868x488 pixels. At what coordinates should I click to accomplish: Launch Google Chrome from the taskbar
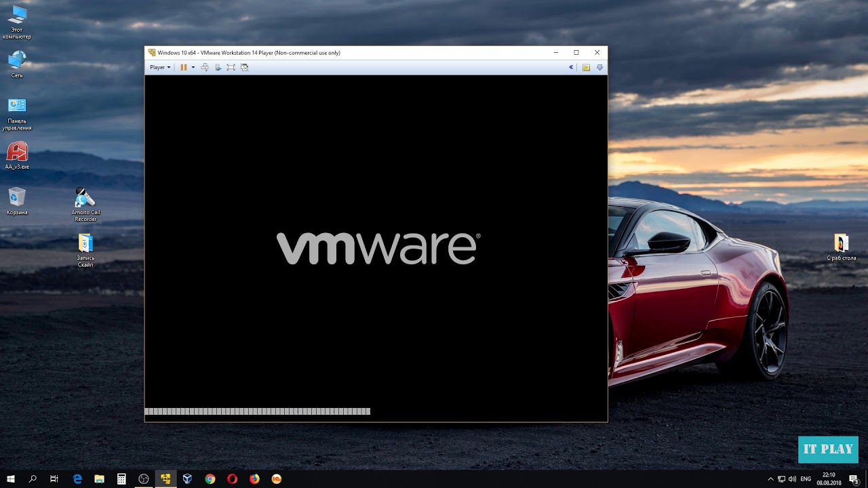pos(210,479)
